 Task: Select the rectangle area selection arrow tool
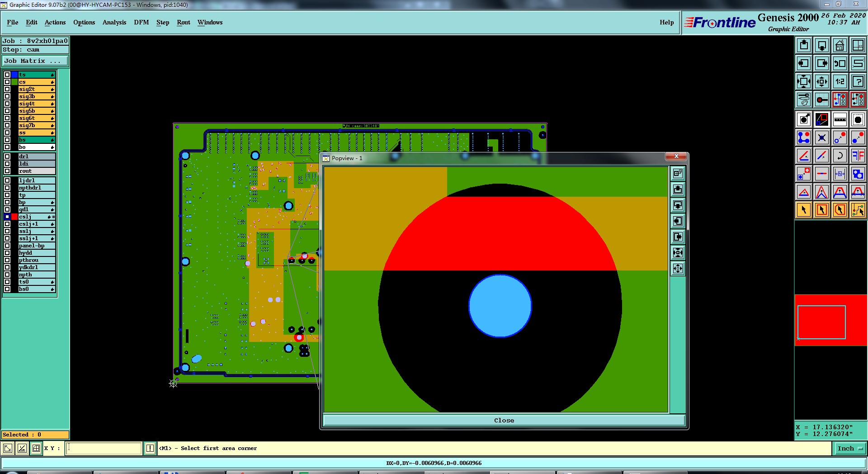coord(822,210)
